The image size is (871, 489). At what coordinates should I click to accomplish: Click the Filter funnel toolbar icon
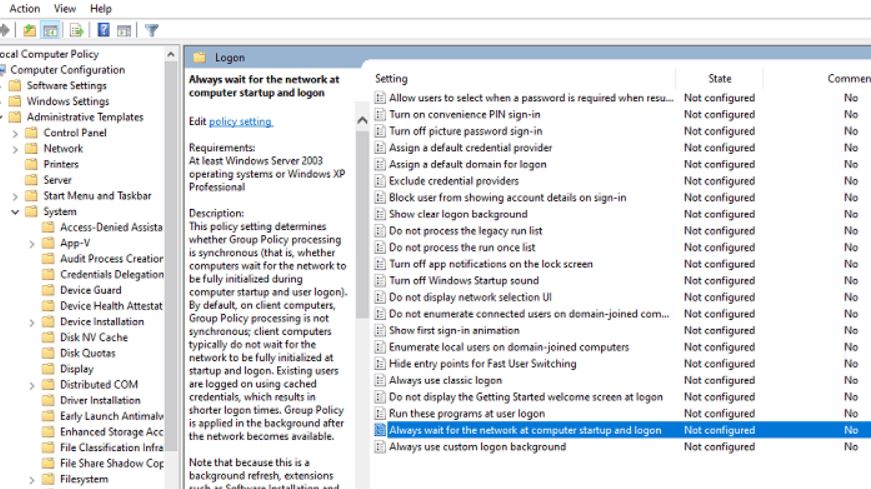tap(151, 30)
